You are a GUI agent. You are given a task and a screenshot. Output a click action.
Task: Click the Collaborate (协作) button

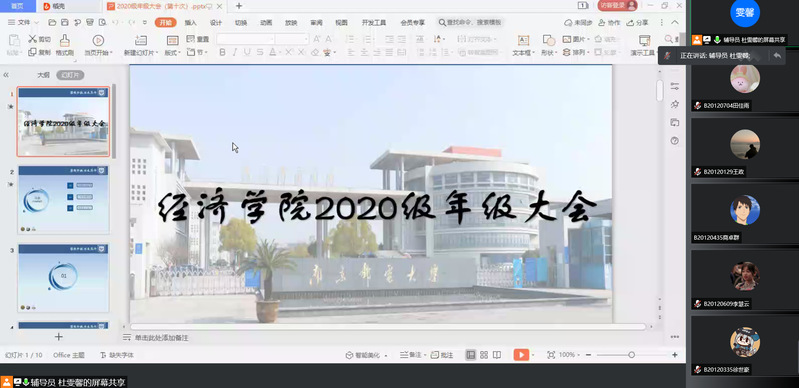pyautogui.click(x=609, y=22)
